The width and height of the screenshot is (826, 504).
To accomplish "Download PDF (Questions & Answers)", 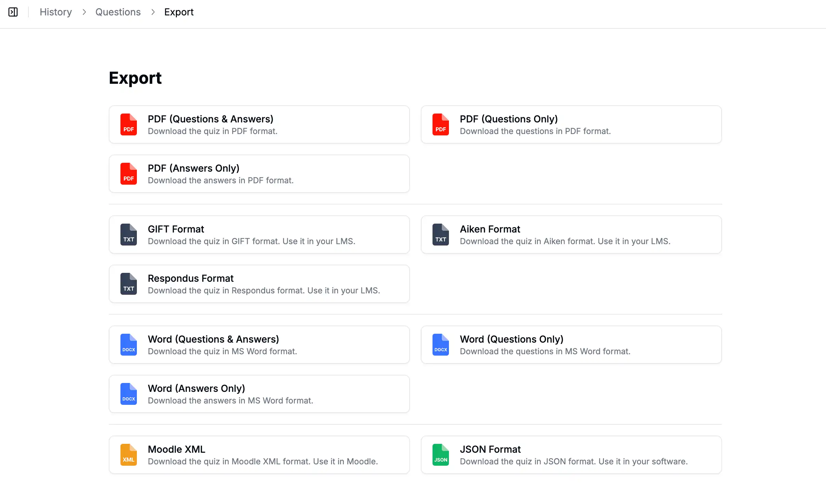I will coord(259,124).
